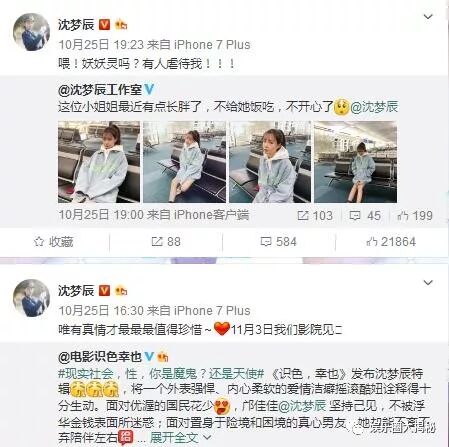Click the 沈梦辰 username on the second post
Screen dimensions: 449x447
(x=76, y=291)
